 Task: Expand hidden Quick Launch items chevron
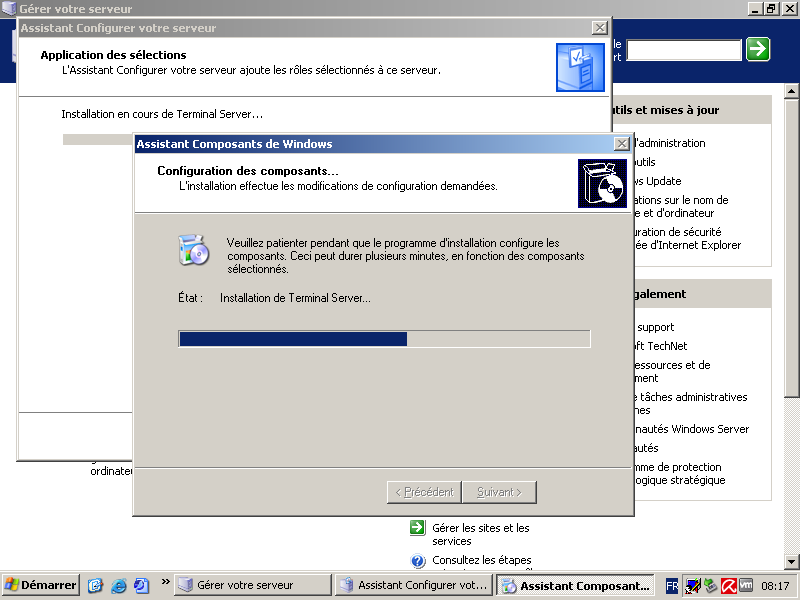[x=165, y=582]
